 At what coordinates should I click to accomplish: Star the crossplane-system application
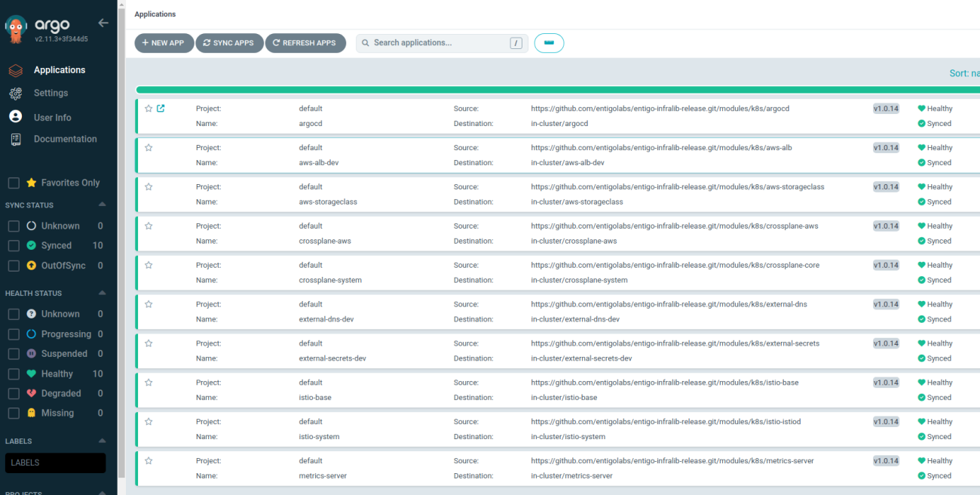(149, 266)
